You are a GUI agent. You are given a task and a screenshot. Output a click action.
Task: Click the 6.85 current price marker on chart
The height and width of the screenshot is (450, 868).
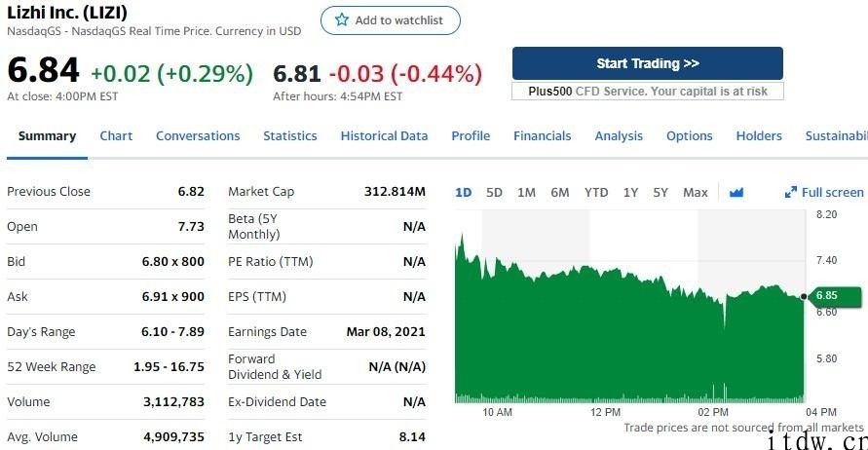click(834, 296)
